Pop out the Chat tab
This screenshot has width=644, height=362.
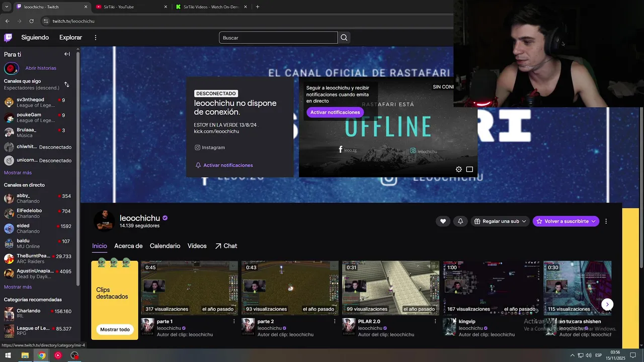(x=226, y=246)
